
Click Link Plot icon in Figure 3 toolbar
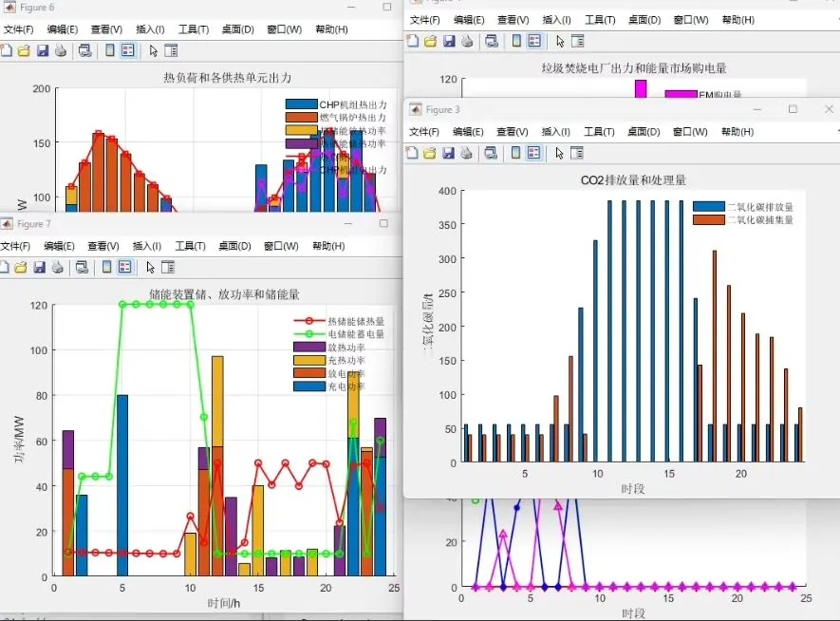(491, 153)
